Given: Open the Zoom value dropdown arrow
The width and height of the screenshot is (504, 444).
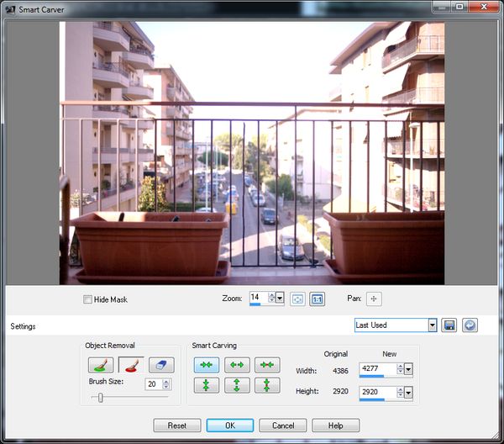Looking at the screenshot, I should (280, 299).
